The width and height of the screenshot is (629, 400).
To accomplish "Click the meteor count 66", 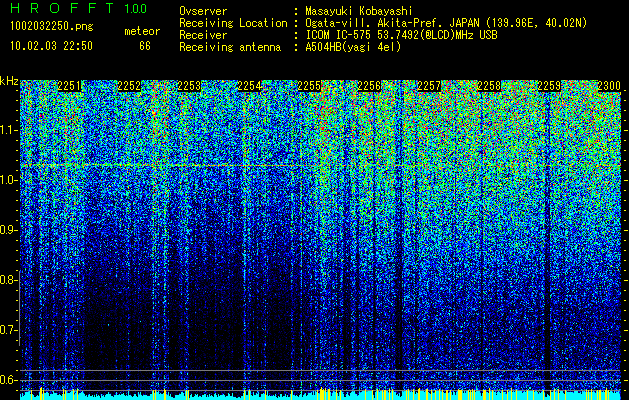I will point(145,46).
